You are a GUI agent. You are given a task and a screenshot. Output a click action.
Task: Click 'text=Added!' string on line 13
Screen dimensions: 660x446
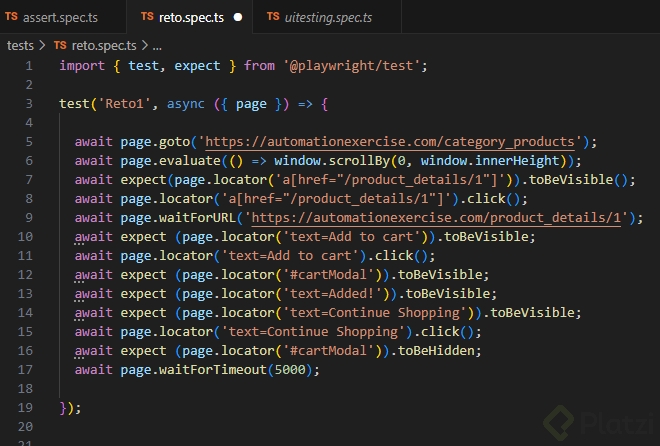click(x=332, y=294)
